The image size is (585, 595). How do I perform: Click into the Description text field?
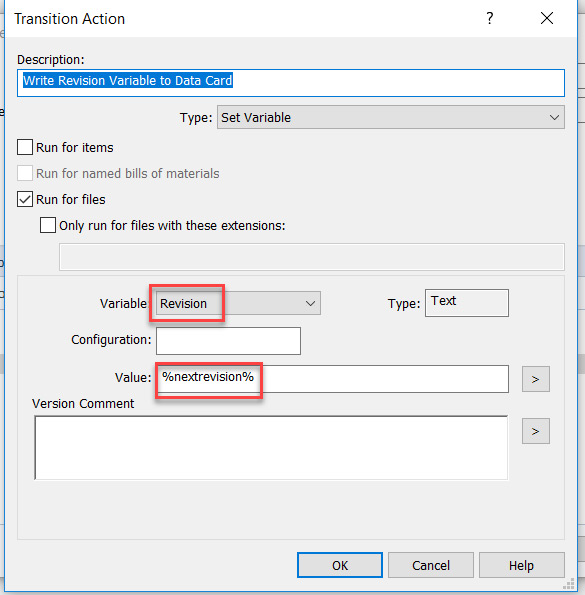291,83
